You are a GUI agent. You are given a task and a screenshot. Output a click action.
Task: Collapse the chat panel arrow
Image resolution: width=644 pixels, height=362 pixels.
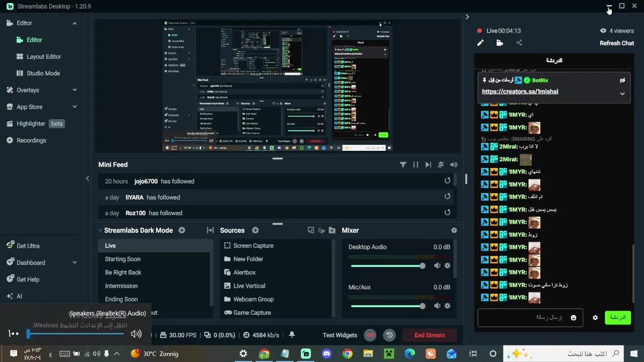467,17
